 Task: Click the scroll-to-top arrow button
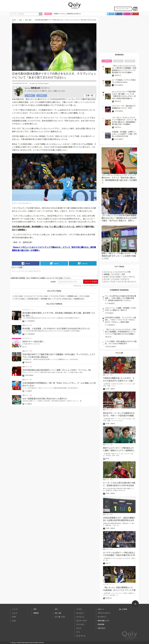click(135, 603)
